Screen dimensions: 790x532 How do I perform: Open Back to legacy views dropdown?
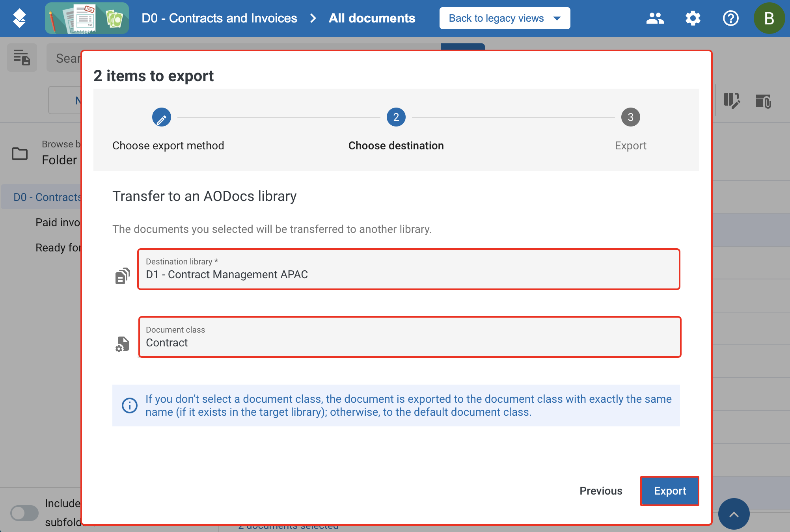tap(505, 18)
